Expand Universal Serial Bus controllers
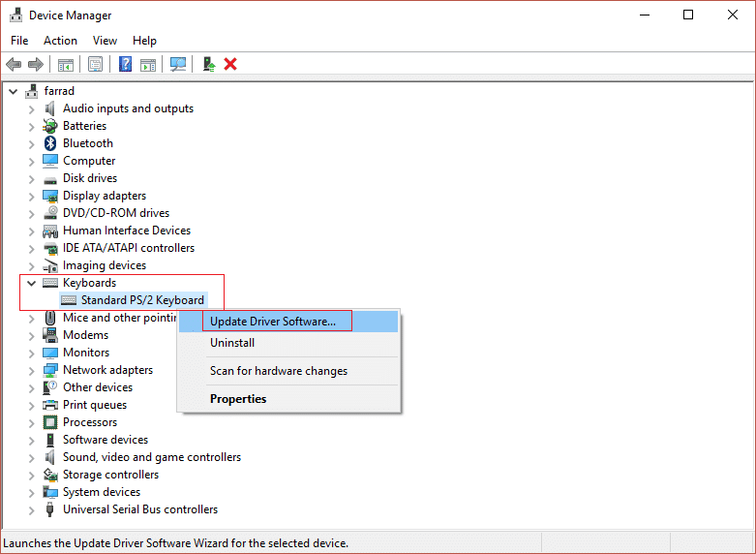 [x=31, y=510]
